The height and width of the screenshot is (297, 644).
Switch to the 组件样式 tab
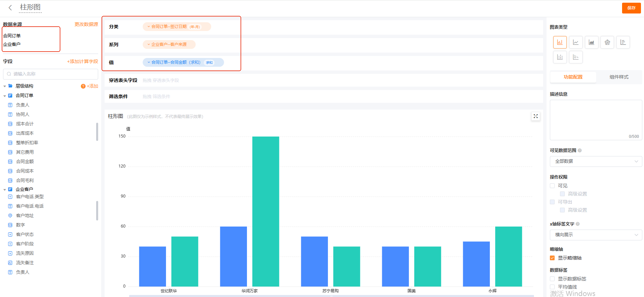pos(619,77)
